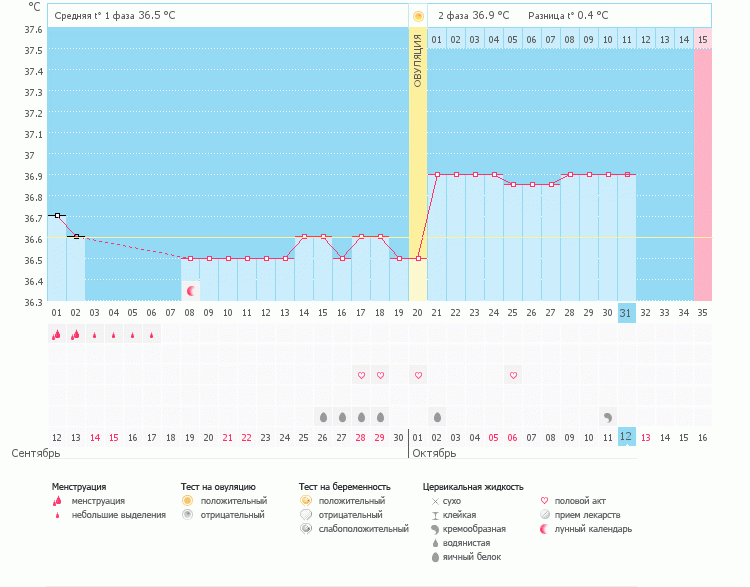
Task: Select the highlighted date 12 in October
Action: 626,437
